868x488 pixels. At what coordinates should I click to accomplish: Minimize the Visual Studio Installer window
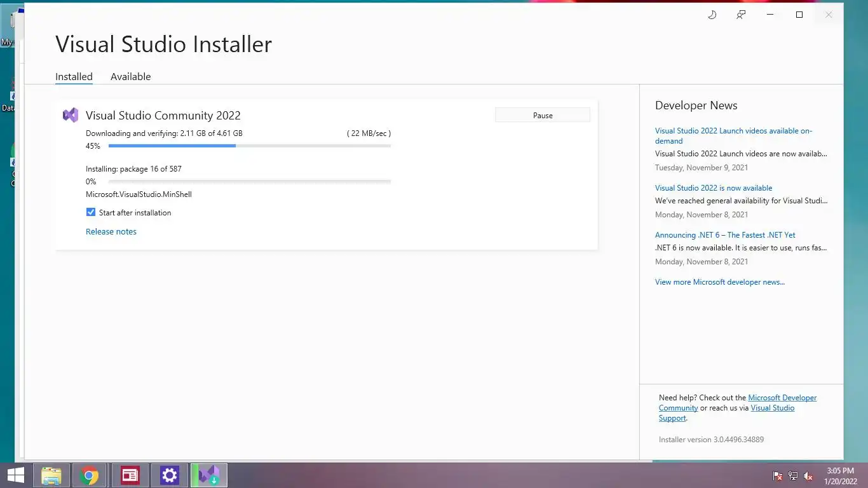click(x=770, y=15)
